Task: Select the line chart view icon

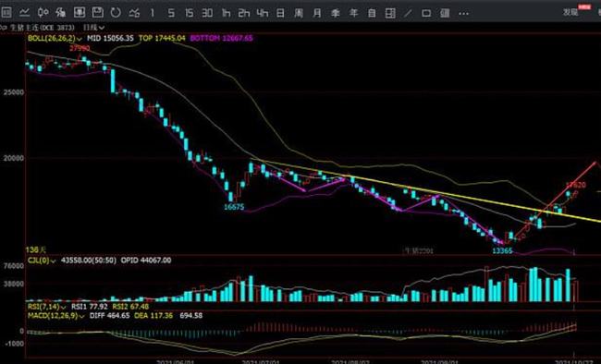Action: (x=25, y=13)
